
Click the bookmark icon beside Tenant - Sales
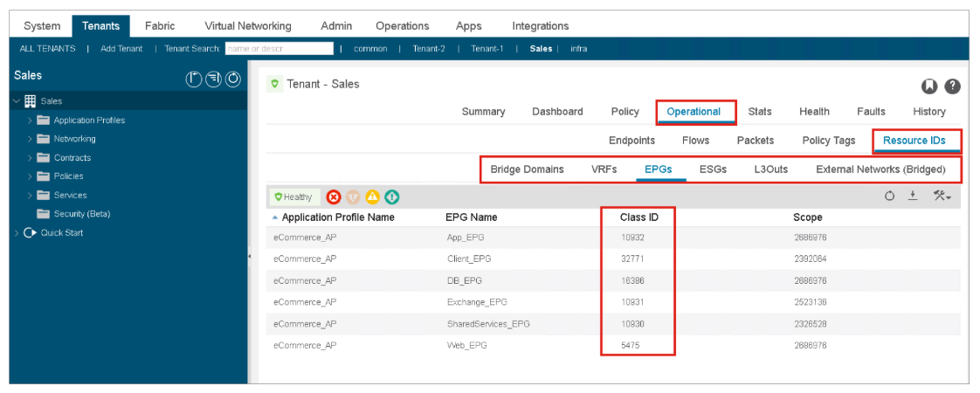point(929,86)
